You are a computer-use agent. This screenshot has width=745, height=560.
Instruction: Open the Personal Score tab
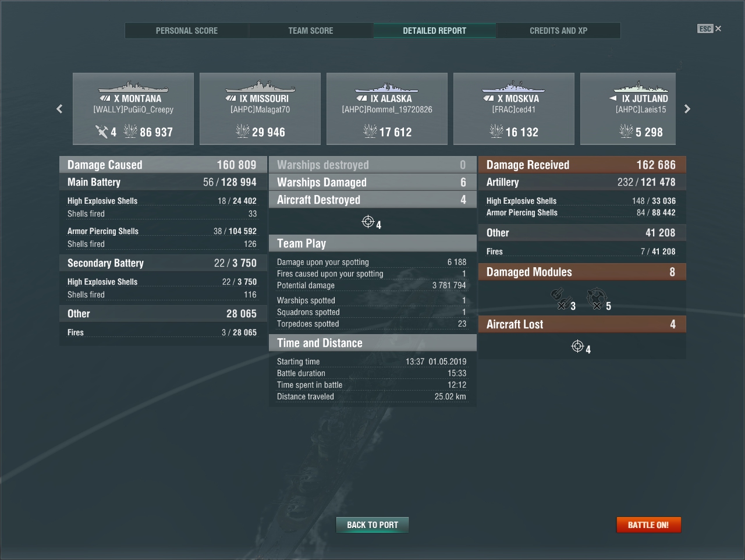[187, 30]
